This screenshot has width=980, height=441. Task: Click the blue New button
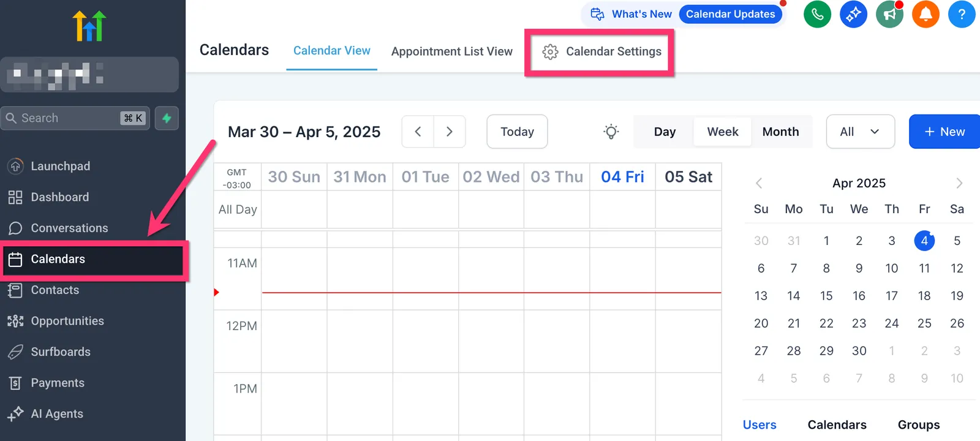point(944,132)
